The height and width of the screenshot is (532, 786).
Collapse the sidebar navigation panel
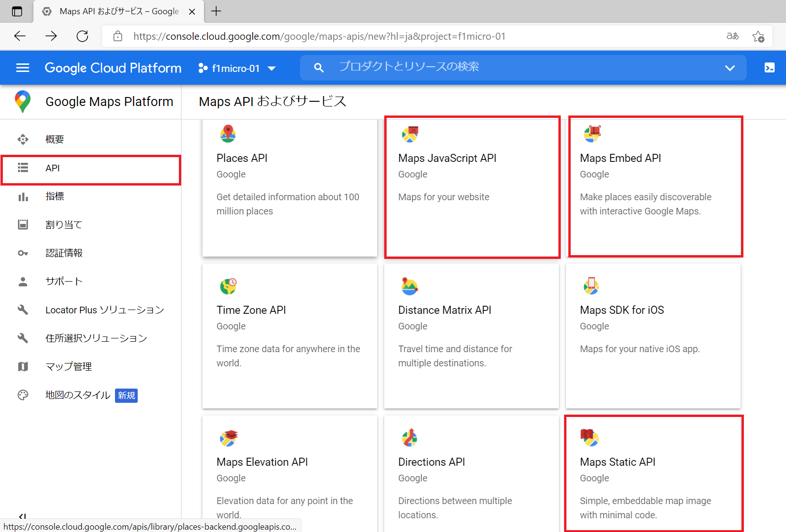(22, 516)
